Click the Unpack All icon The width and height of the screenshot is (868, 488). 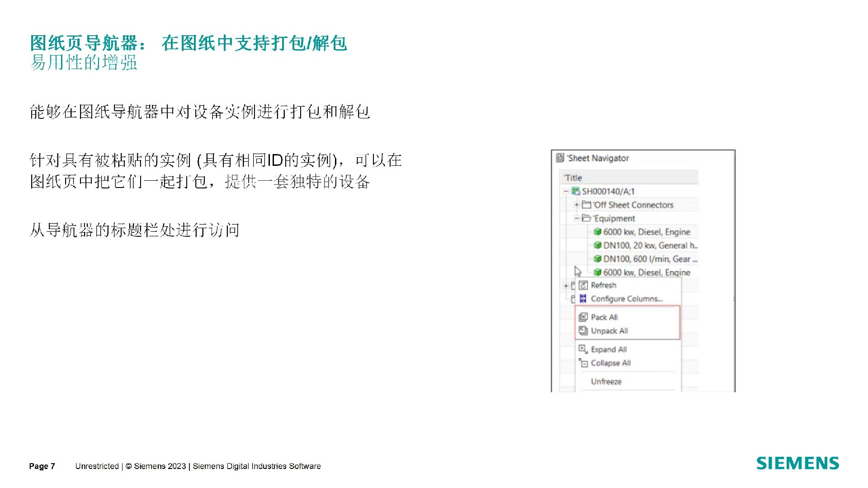coord(583,331)
